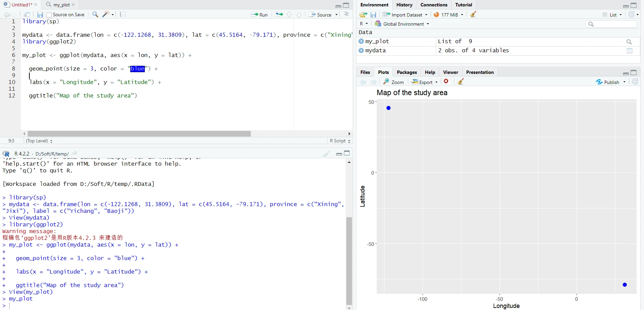Open the R Script file type selector
Viewport: 644px width, 310px height.
[x=340, y=141]
